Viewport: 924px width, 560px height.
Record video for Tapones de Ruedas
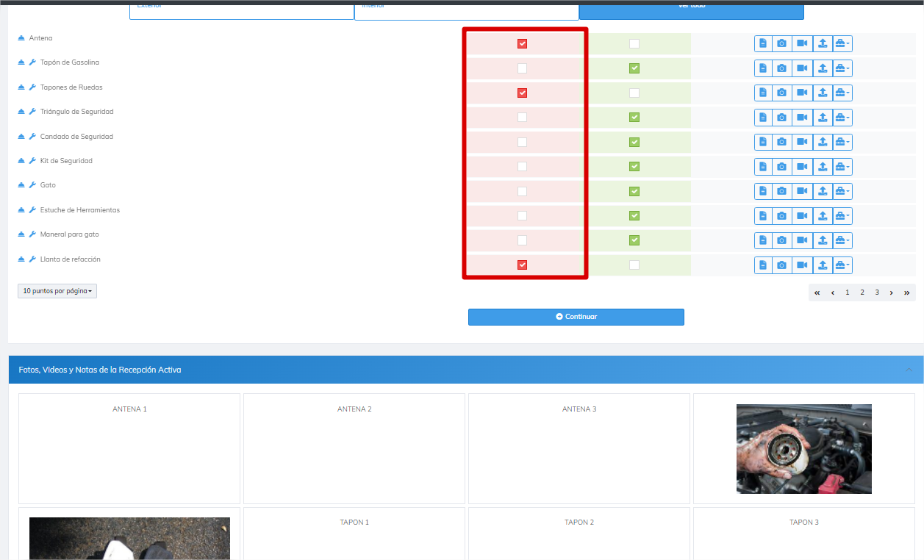(802, 93)
